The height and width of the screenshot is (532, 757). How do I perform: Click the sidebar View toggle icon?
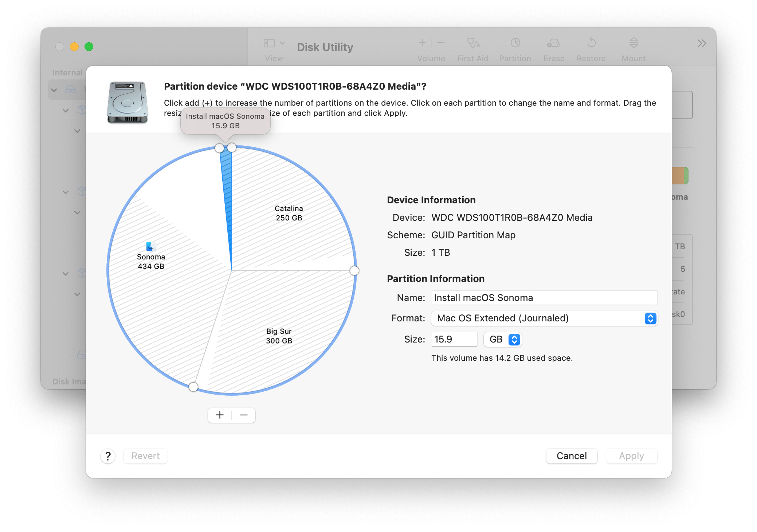[x=269, y=43]
